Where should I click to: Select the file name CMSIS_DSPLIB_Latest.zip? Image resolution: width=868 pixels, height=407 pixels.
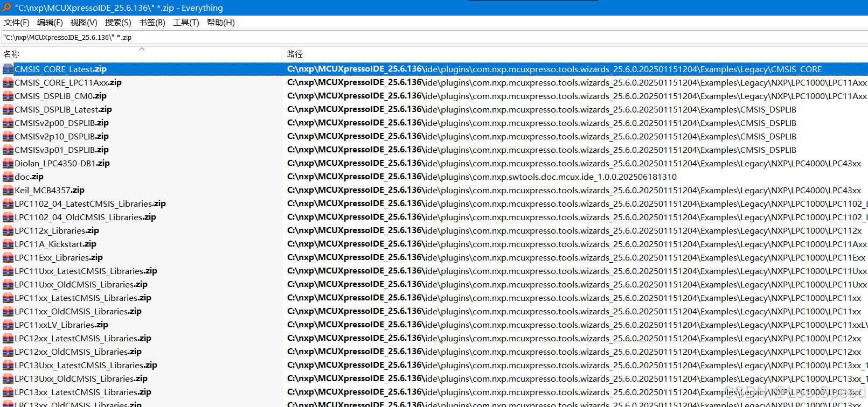pyautogui.click(x=63, y=110)
